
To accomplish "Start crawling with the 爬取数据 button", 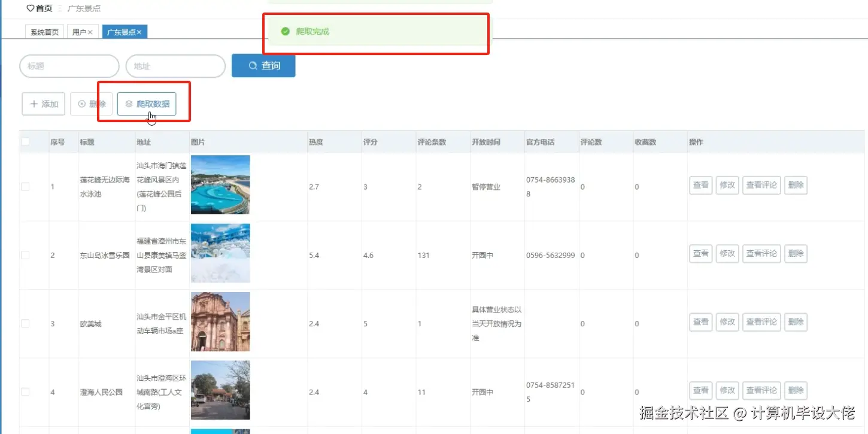I will click(x=147, y=104).
